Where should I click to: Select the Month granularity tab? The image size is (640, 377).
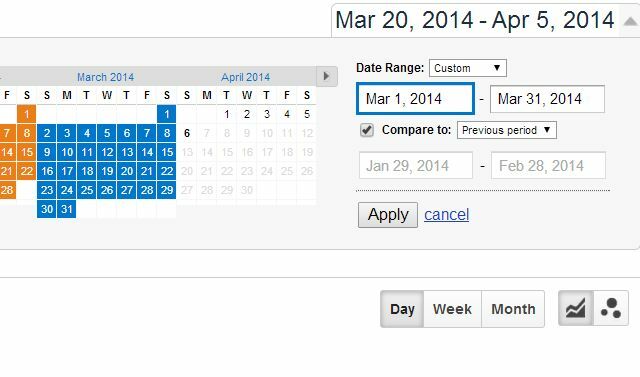tap(513, 309)
